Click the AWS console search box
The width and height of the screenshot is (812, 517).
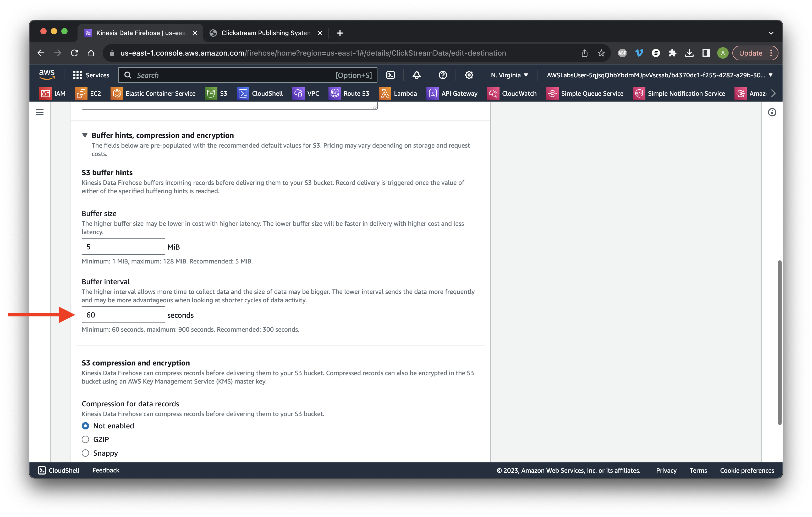click(248, 75)
